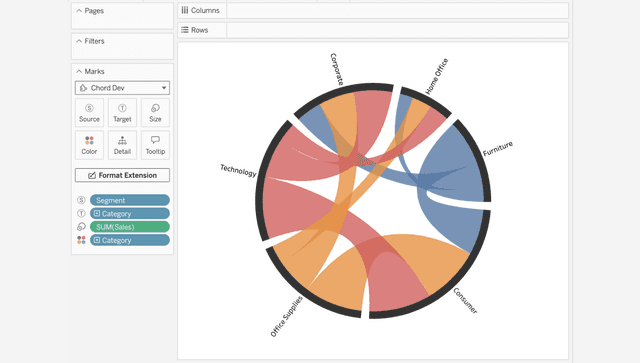Select the Segment pill

(130, 200)
